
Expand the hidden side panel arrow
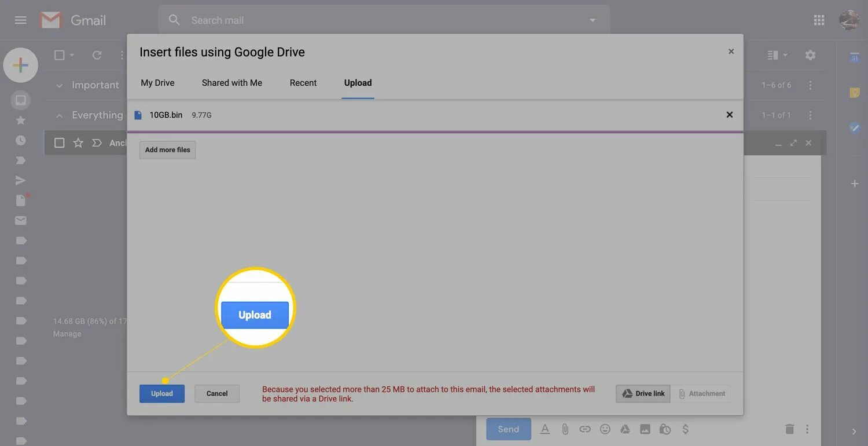click(x=855, y=432)
